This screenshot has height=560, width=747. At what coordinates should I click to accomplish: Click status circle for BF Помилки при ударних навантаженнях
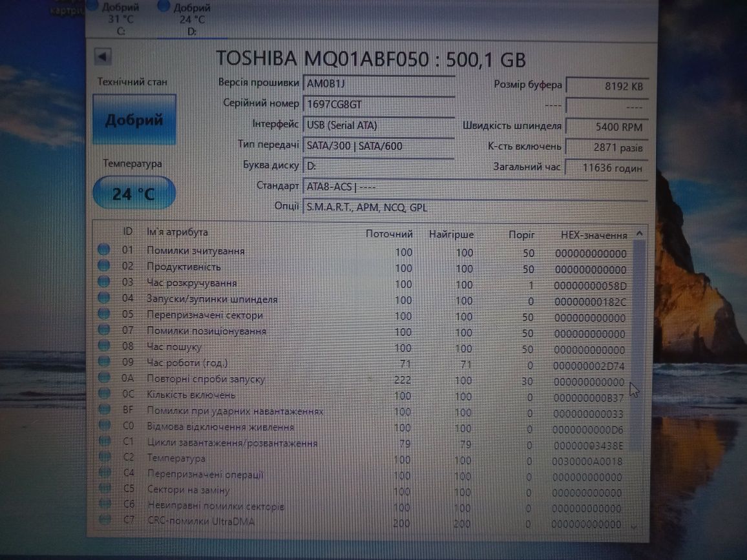104,409
